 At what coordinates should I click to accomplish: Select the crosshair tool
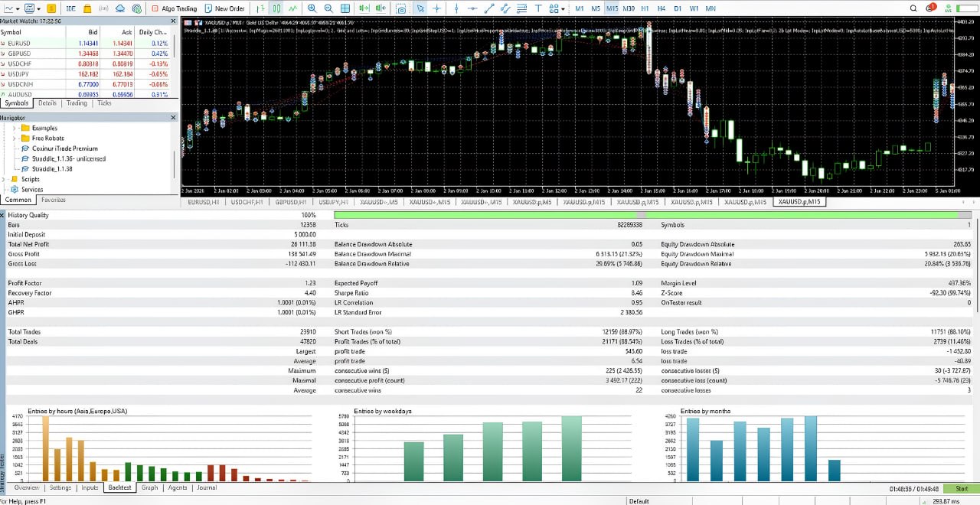436,8
